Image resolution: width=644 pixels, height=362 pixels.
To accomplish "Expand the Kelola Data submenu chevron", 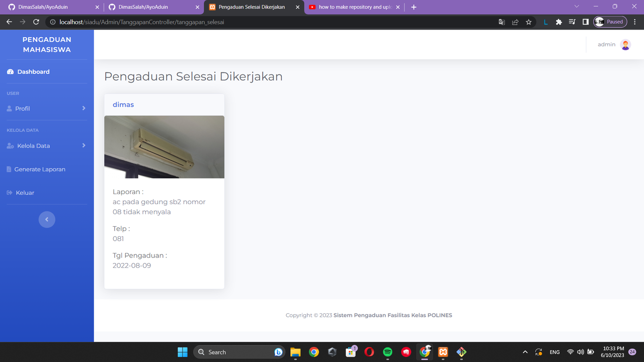I will (x=84, y=145).
